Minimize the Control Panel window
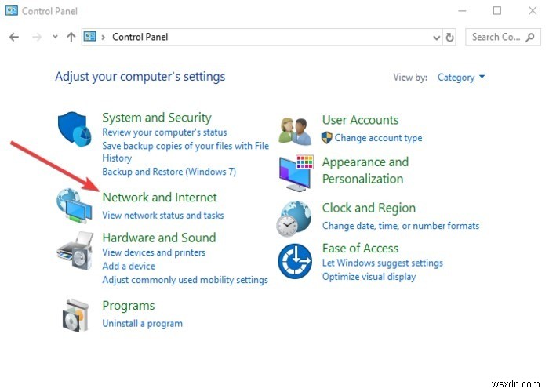The image size is (549, 392). point(462,11)
